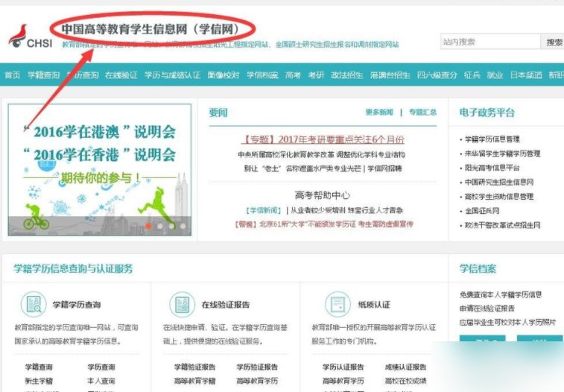
Task: Open the 学历认证报告 link
Action: click(x=343, y=367)
